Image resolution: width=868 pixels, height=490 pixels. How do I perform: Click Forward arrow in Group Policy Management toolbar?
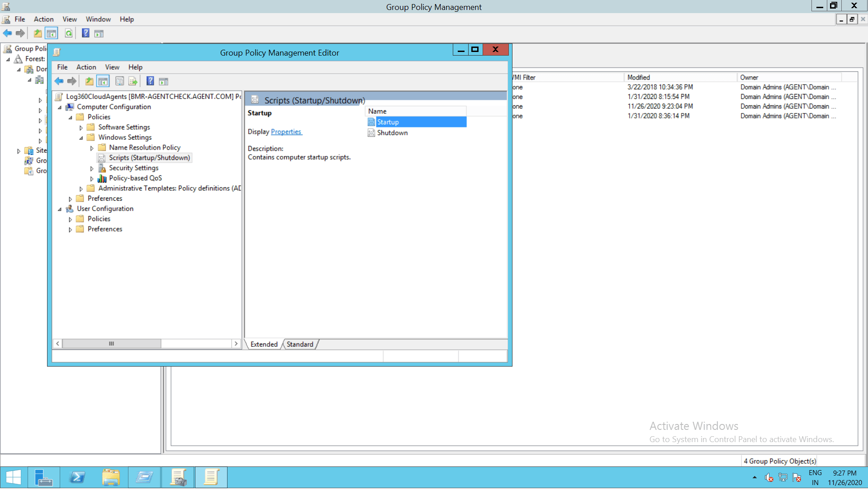(20, 33)
